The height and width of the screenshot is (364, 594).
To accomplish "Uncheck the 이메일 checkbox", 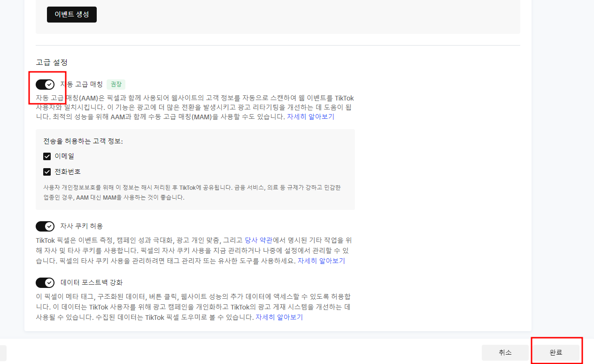I will (47, 156).
